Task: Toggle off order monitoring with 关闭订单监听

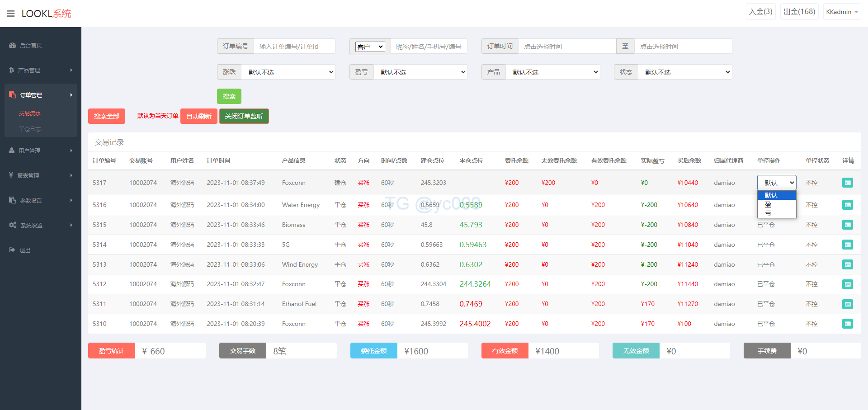Action: coord(244,116)
